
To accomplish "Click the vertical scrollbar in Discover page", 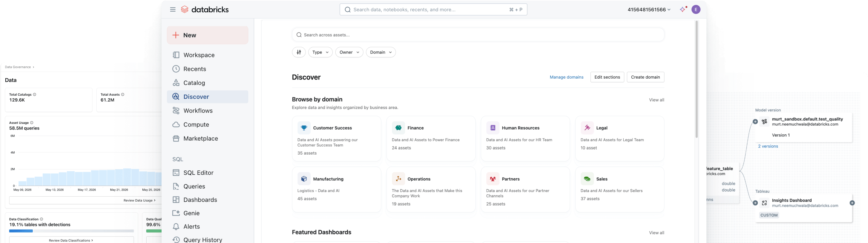I will point(697,79).
